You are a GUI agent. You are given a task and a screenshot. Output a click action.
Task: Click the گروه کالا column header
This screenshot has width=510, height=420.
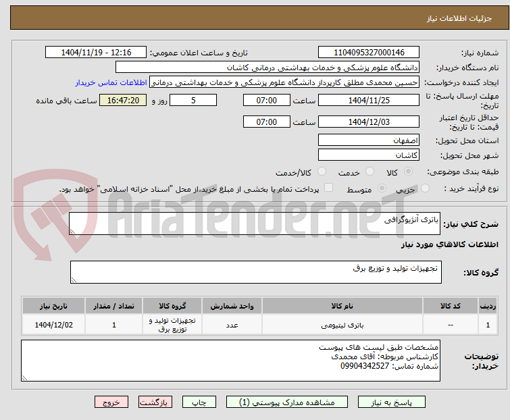coord(172,306)
